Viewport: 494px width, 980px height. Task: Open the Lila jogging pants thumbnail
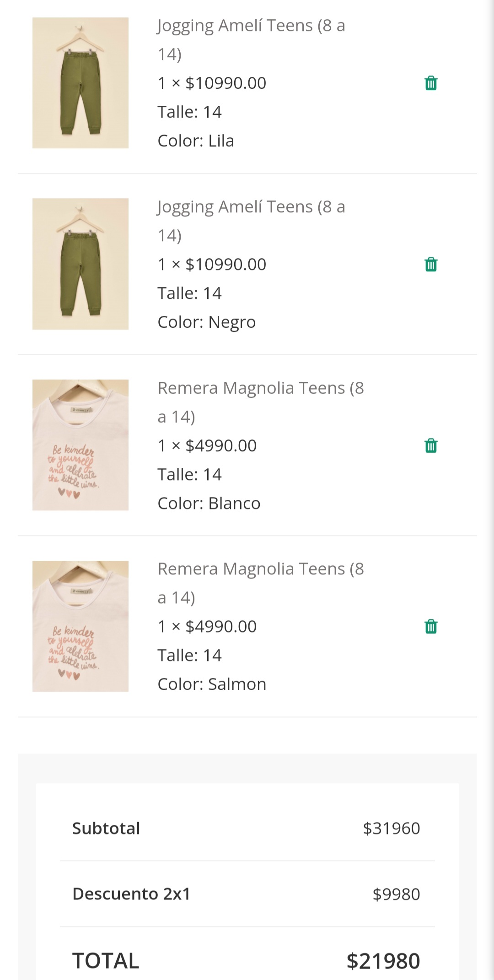[81, 83]
